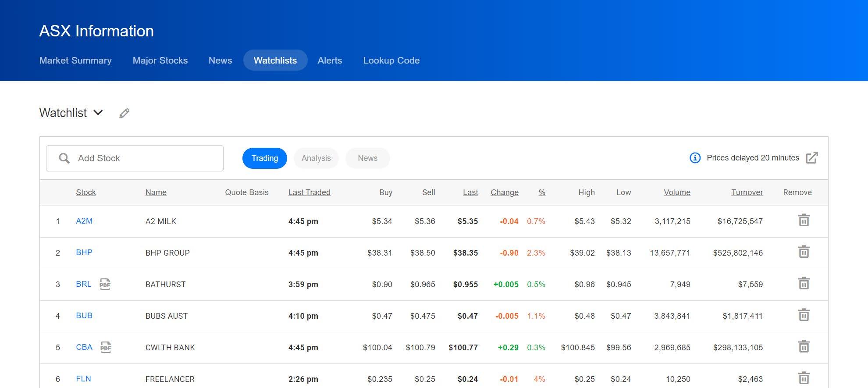Click the High column header
The image size is (868, 388).
click(x=587, y=192)
